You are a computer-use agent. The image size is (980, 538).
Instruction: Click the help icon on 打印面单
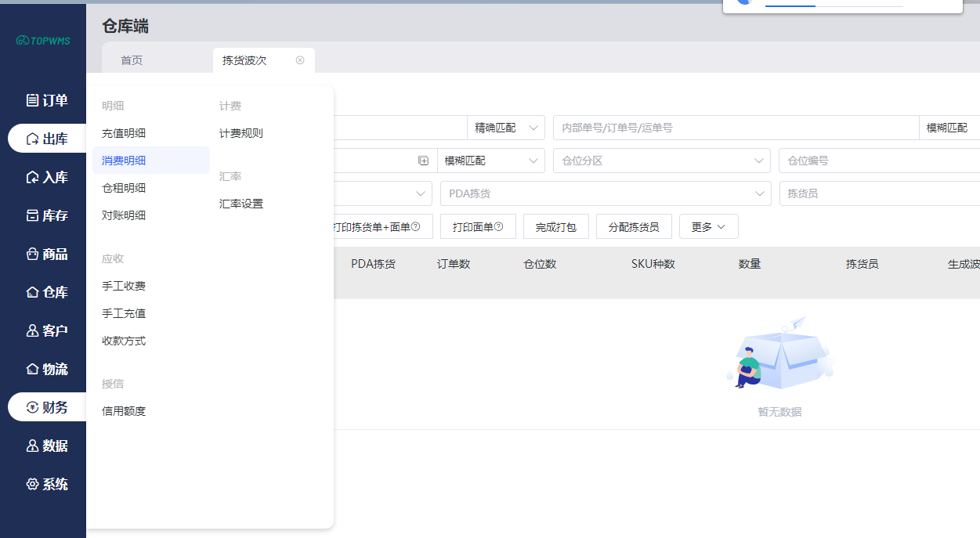(x=498, y=227)
